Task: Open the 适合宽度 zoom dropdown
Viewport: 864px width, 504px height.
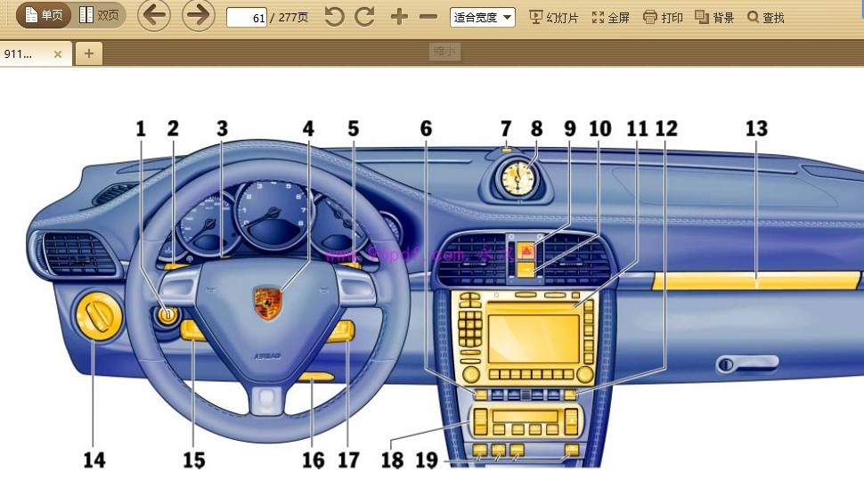Action: click(x=482, y=17)
